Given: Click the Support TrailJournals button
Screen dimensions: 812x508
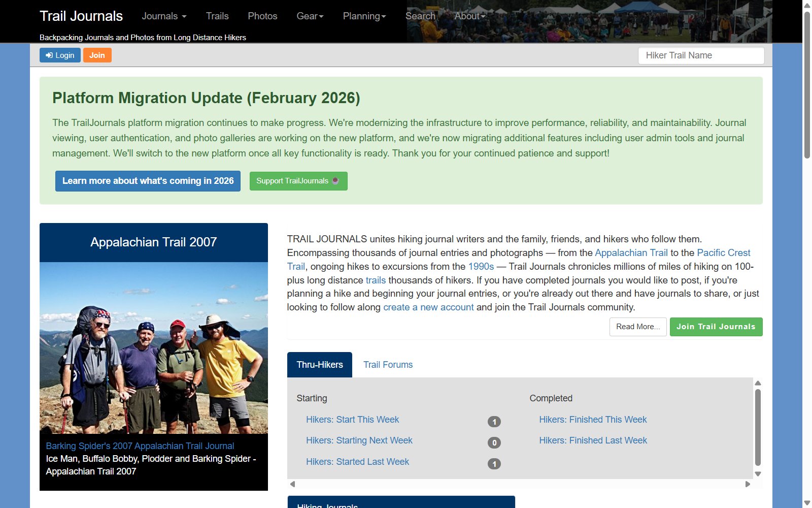Looking at the screenshot, I should [x=298, y=181].
